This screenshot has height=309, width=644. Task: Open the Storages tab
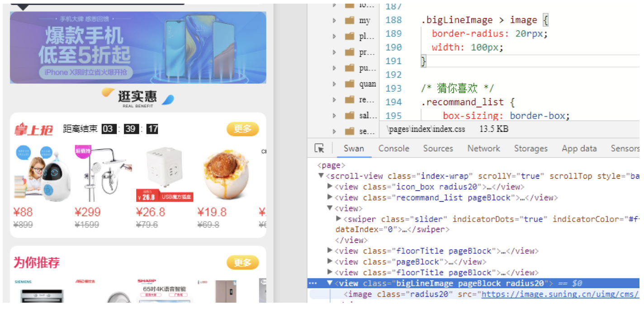(x=531, y=148)
